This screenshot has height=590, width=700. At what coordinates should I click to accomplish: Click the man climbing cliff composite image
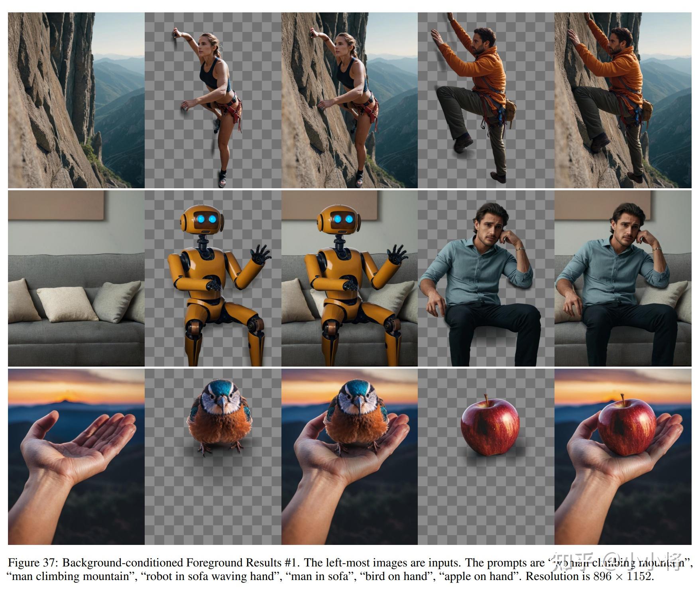tap(623, 100)
